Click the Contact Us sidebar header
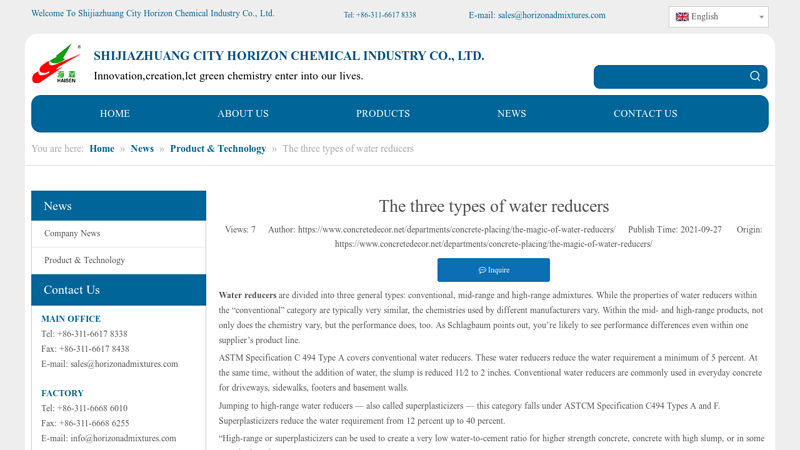800x450 pixels. point(118,290)
